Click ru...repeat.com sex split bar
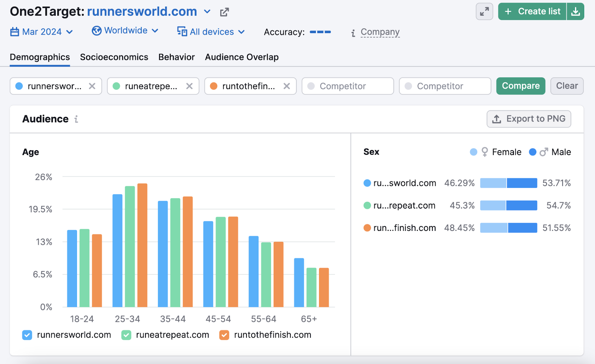 (509, 205)
